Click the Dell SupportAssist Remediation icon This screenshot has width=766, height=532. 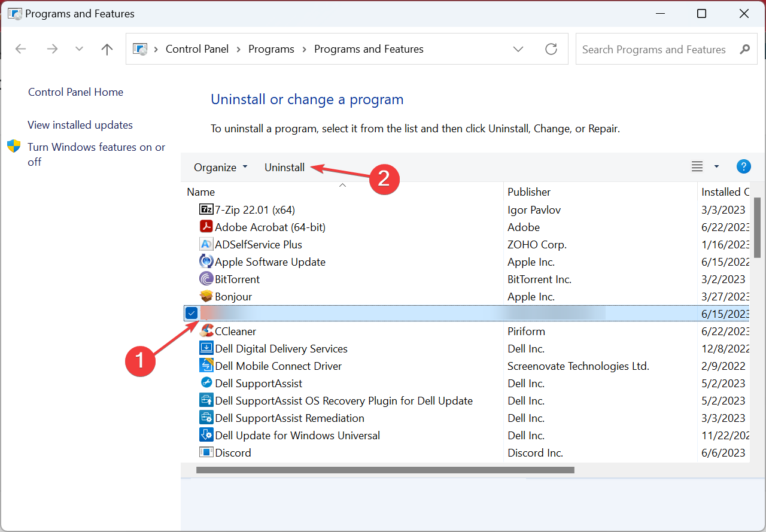pos(206,418)
